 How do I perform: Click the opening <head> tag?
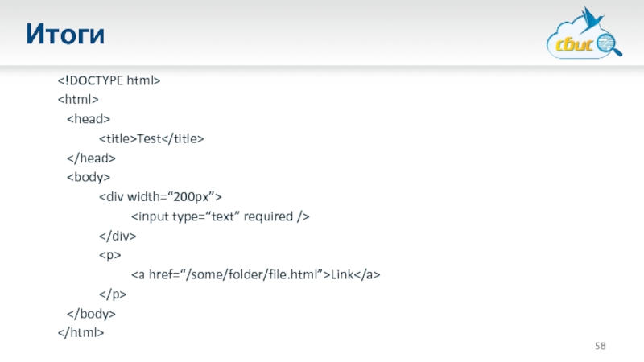point(89,119)
